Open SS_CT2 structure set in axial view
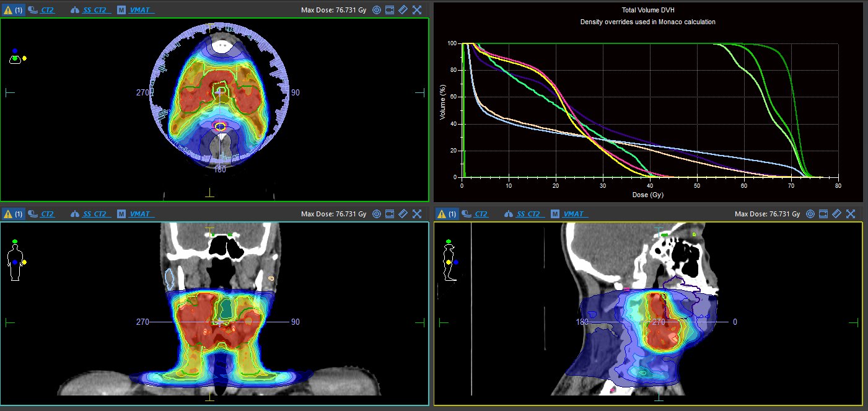This screenshot has height=411, width=868. [x=95, y=10]
